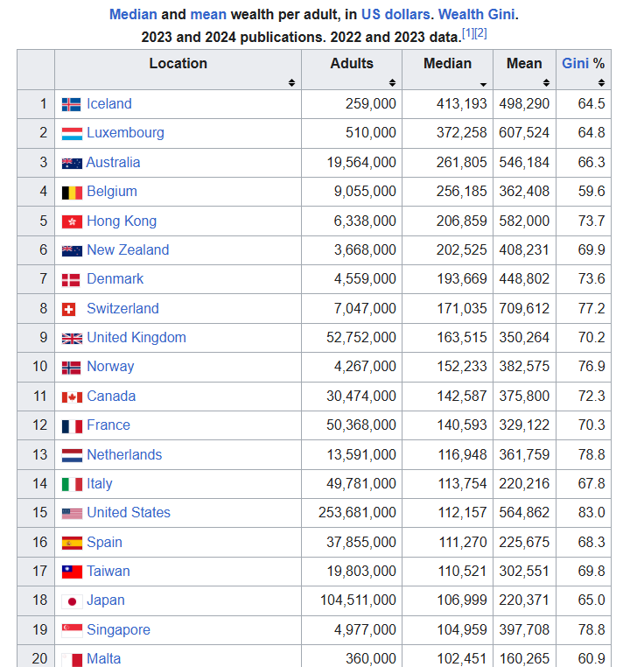Click the Italy flag icon
Screen dimensions: 644x667
72,485
